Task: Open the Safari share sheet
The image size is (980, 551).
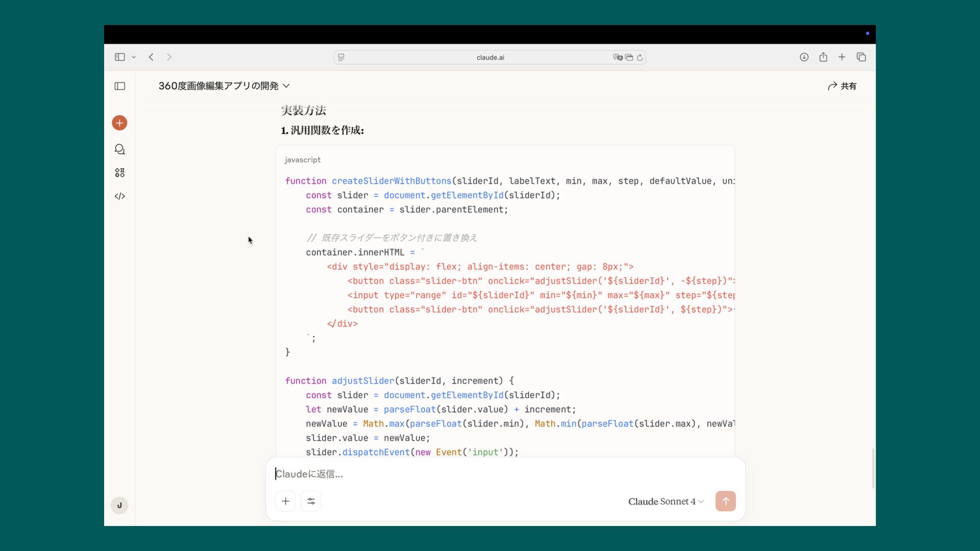Action: pyautogui.click(x=823, y=57)
